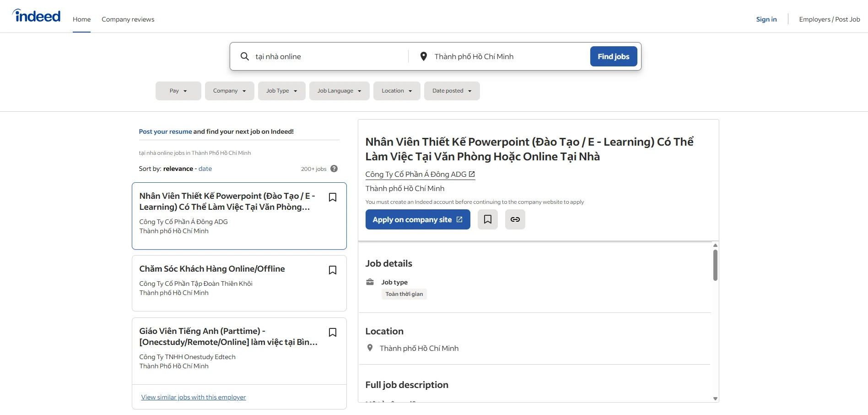Open Employers / Post Job link
Image resolution: width=868 pixels, height=415 pixels.
click(x=830, y=19)
